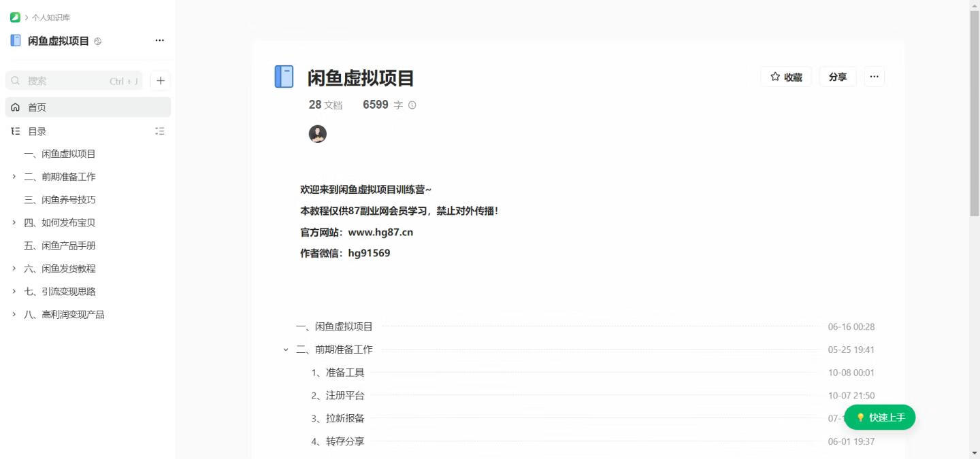The height and width of the screenshot is (459, 980).
Task: Click the 收藏 star button
Action: (786, 77)
